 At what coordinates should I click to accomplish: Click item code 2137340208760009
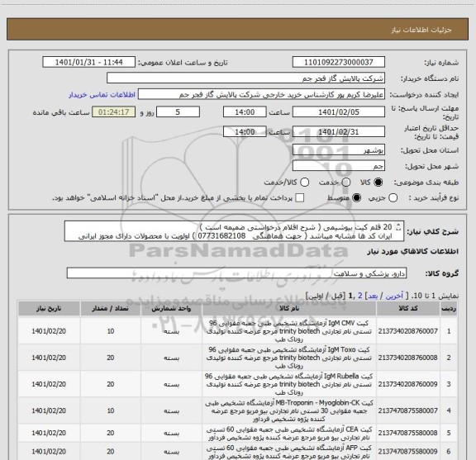click(407, 384)
